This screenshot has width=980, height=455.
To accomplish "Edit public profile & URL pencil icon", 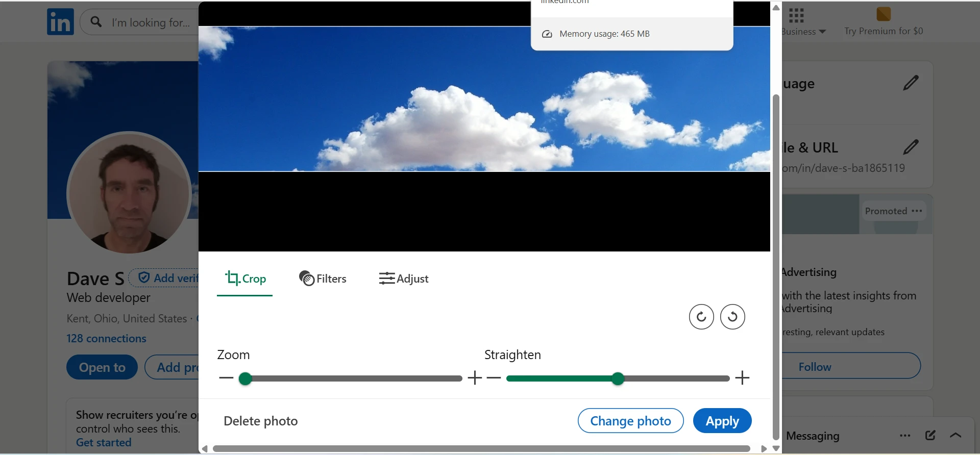I will (x=911, y=147).
